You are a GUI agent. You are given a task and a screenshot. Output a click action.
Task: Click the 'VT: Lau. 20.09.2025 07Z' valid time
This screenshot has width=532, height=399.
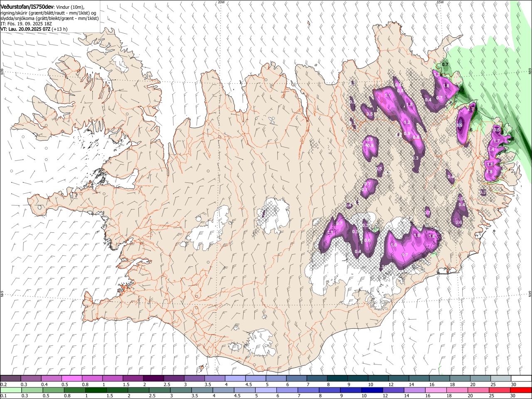tap(25, 29)
